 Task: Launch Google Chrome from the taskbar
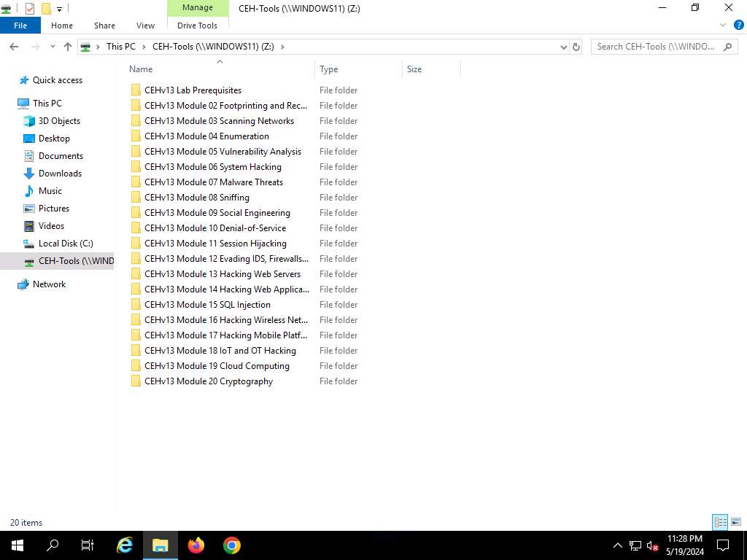pyautogui.click(x=232, y=545)
